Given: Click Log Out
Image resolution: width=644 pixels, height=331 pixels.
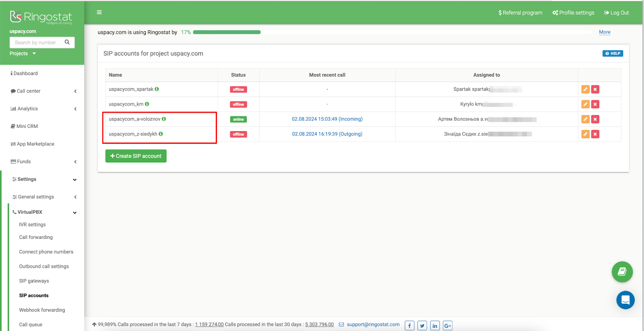Looking at the screenshot, I should pos(616,13).
